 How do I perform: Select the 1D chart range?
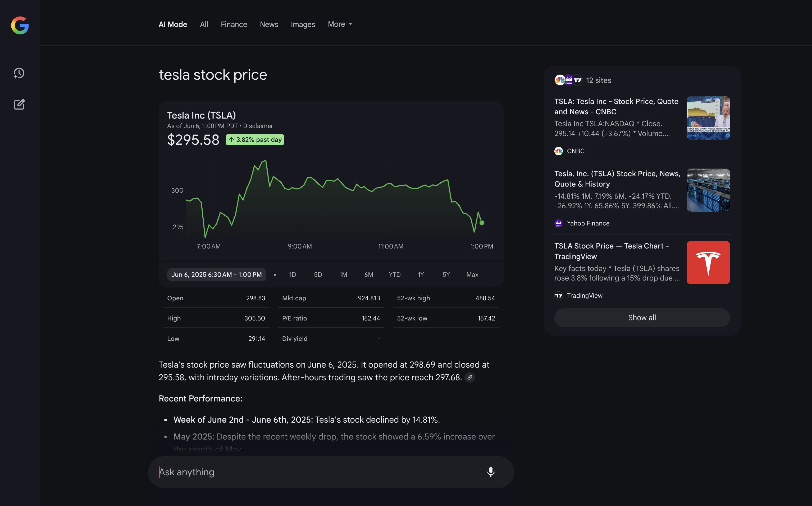[292, 275]
